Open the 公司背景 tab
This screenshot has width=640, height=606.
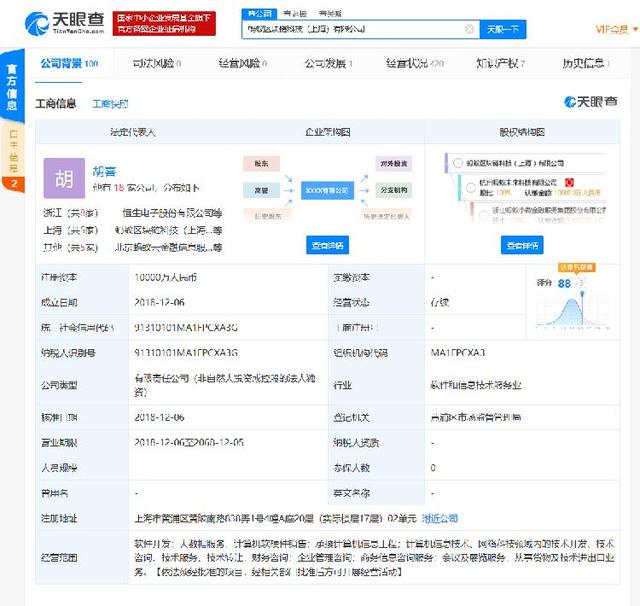tap(69, 63)
